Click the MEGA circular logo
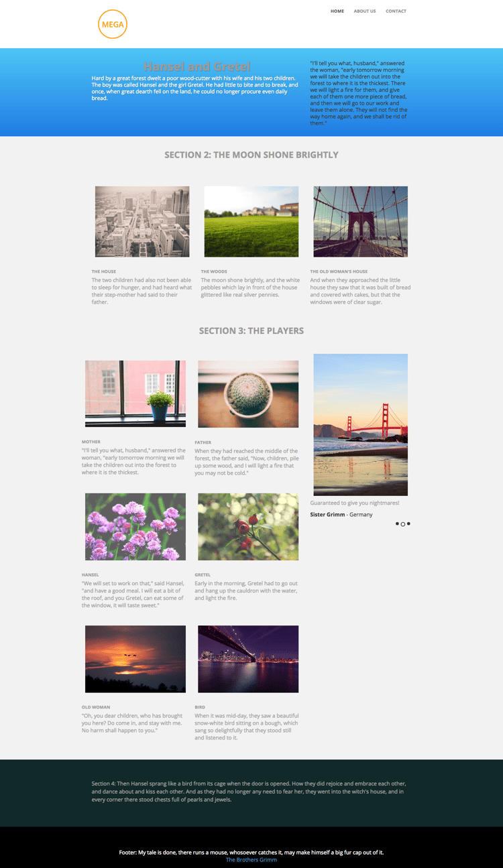This screenshot has height=868, width=503. click(113, 24)
